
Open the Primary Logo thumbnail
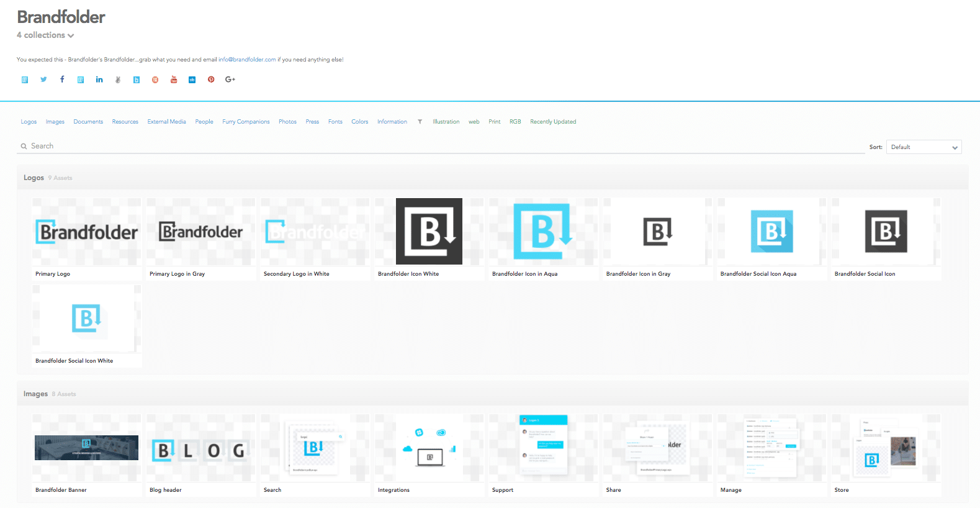[87, 232]
